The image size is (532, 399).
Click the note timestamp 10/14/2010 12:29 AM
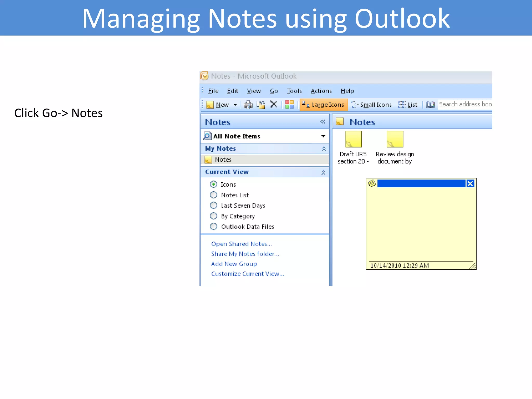point(399,265)
